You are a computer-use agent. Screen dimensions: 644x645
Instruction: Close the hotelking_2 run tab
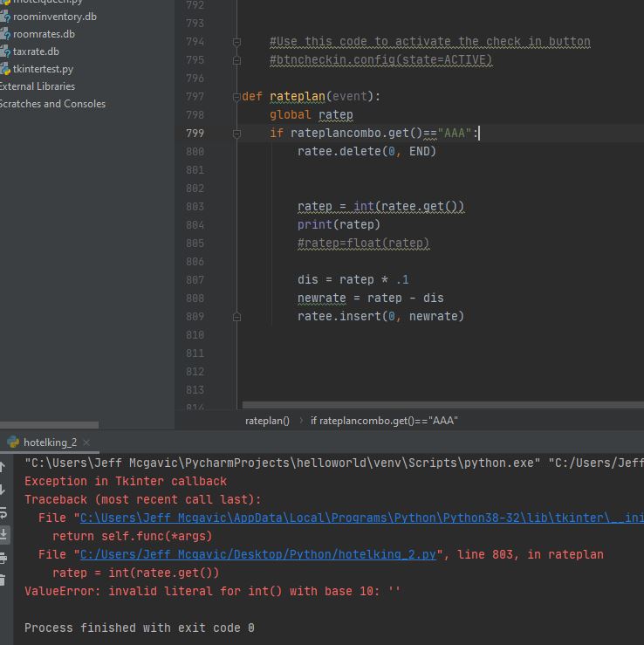pos(86,443)
